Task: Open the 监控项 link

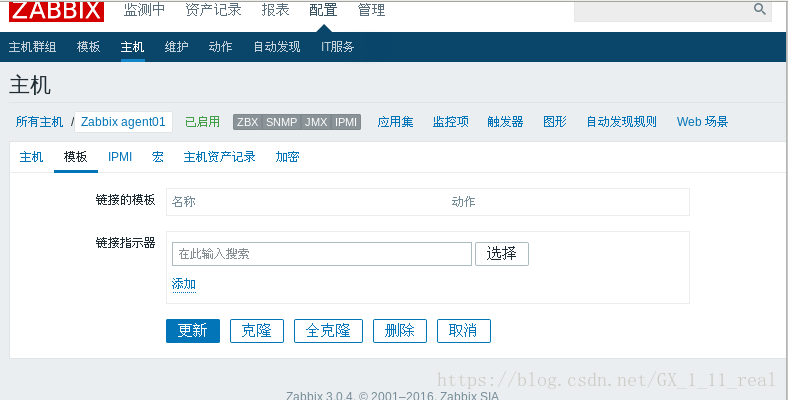Action: tap(451, 122)
